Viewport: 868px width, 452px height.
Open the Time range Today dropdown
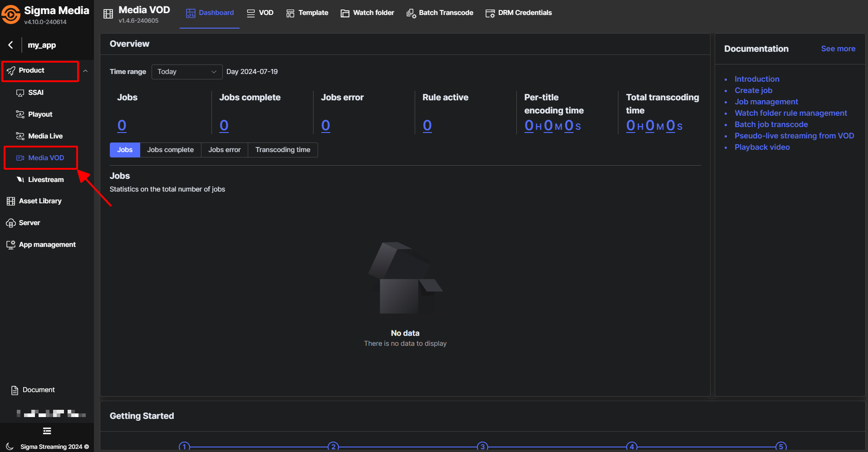(186, 72)
